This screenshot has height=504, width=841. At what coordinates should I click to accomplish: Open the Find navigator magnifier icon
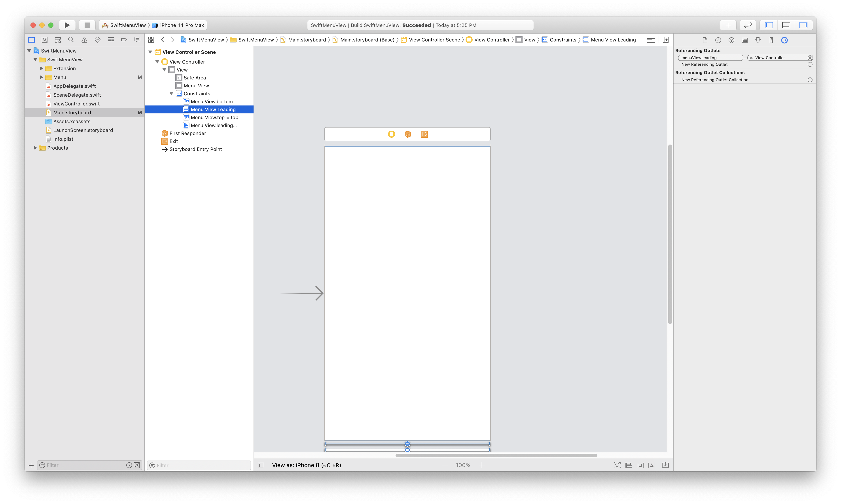pos(71,40)
